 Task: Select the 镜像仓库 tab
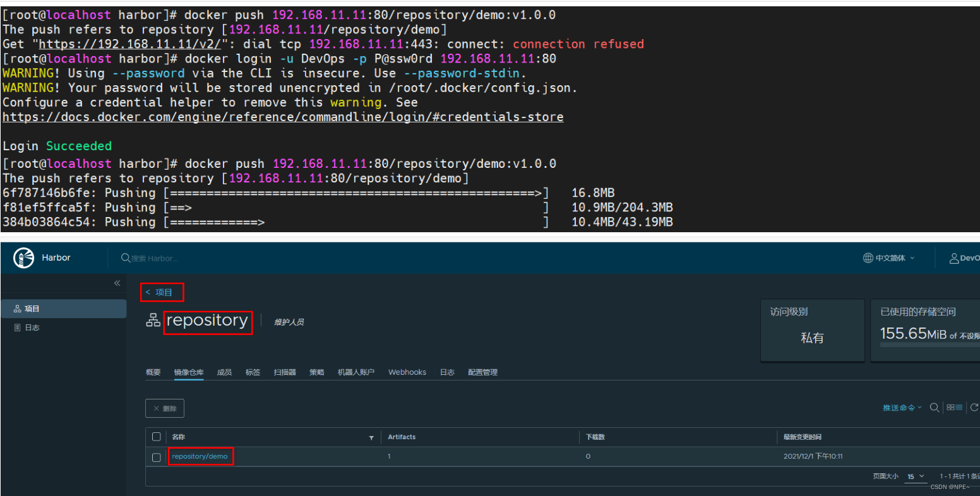pos(189,372)
